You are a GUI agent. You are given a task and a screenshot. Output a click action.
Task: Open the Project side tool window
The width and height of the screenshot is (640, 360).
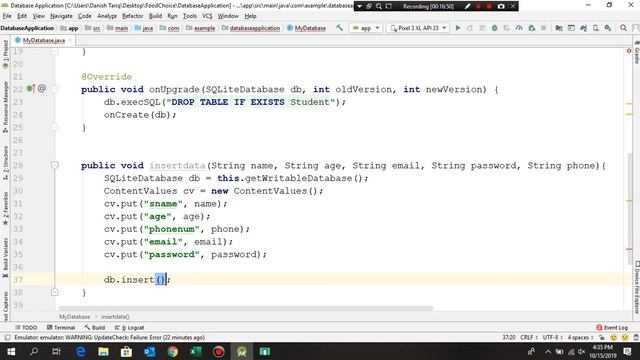(x=5, y=55)
